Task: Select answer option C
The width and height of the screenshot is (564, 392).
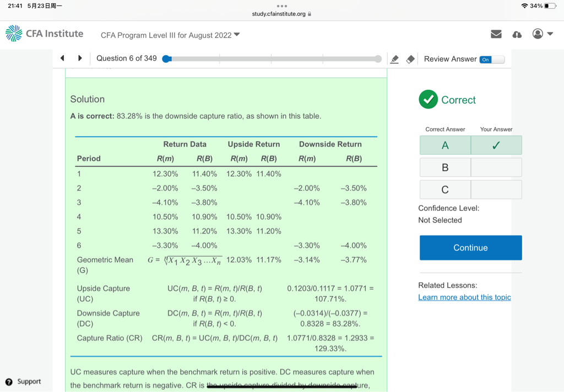Action: tap(445, 189)
